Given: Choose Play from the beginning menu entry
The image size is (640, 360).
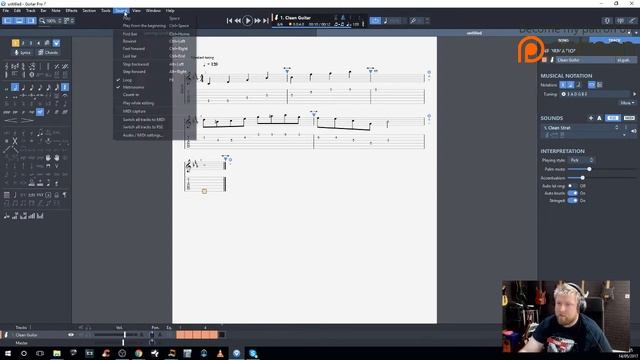Looking at the screenshot, I should click(x=155, y=26).
